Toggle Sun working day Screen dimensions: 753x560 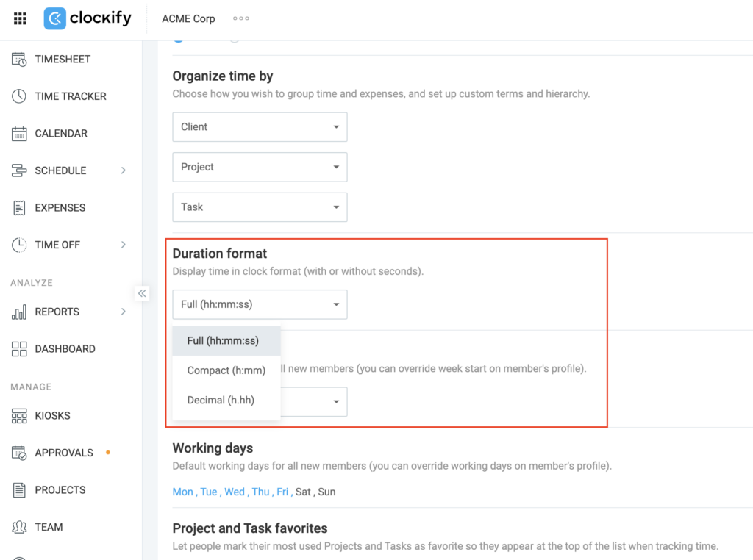pyautogui.click(x=326, y=492)
